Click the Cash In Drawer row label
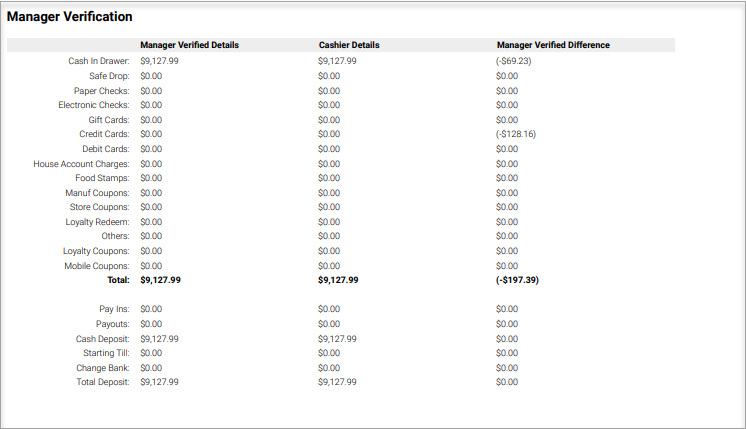 tap(99, 61)
